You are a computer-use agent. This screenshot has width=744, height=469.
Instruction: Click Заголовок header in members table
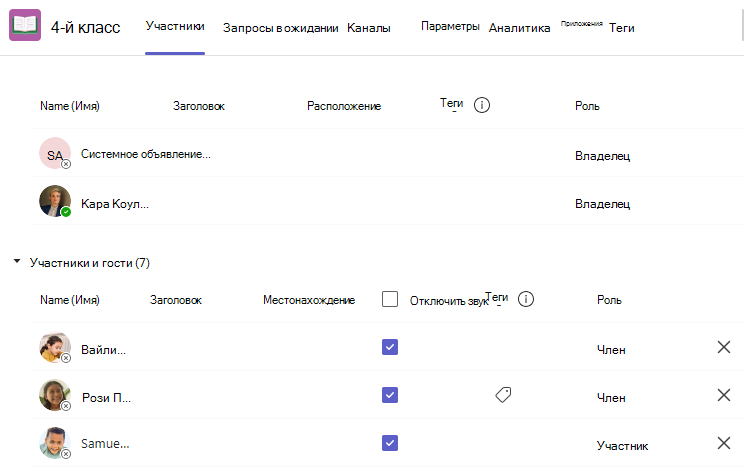pos(176,300)
